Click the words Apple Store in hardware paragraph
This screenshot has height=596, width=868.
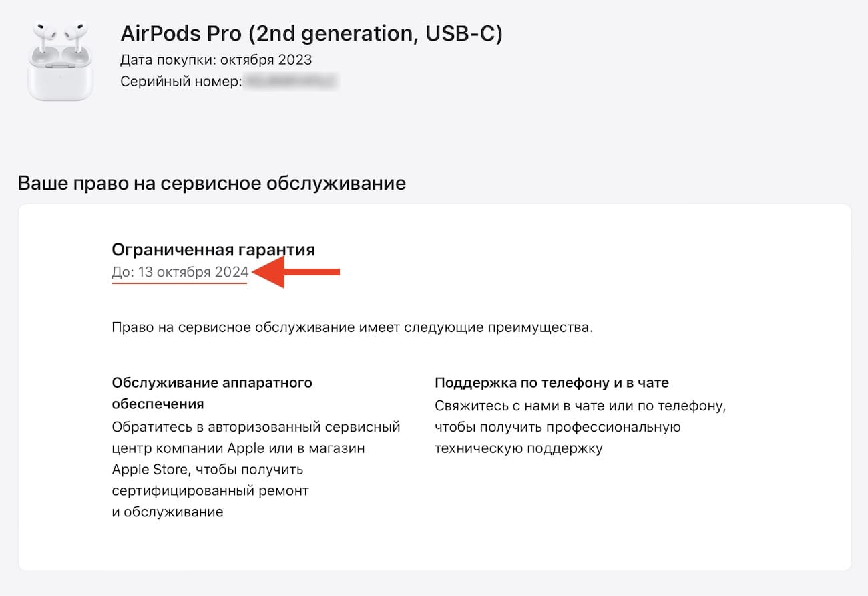[149, 469]
